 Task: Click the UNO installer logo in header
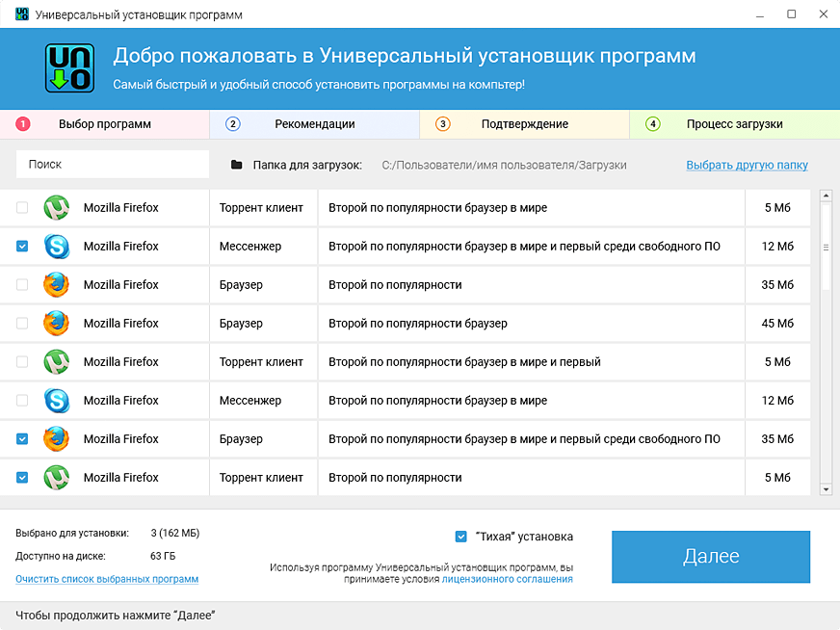point(70,67)
